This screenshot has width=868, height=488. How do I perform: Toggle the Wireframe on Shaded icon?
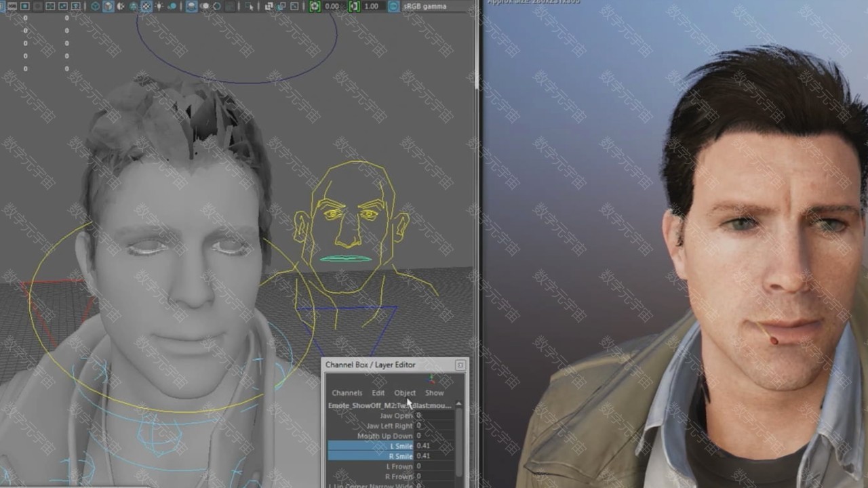[x=132, y=6]
